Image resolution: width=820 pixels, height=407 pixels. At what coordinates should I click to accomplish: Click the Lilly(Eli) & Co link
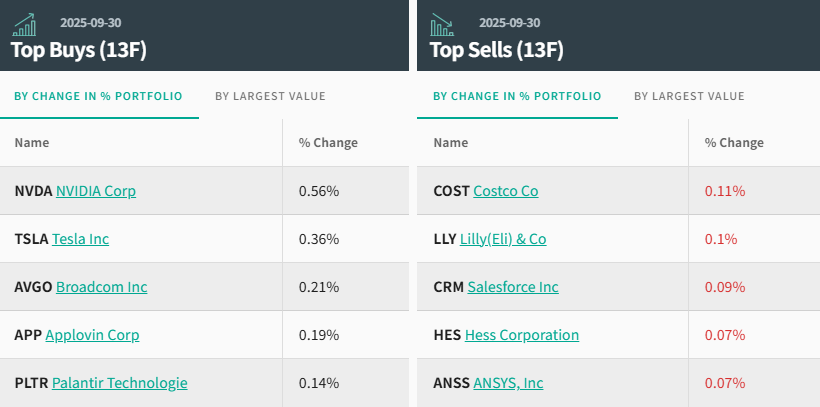(503, 239)
